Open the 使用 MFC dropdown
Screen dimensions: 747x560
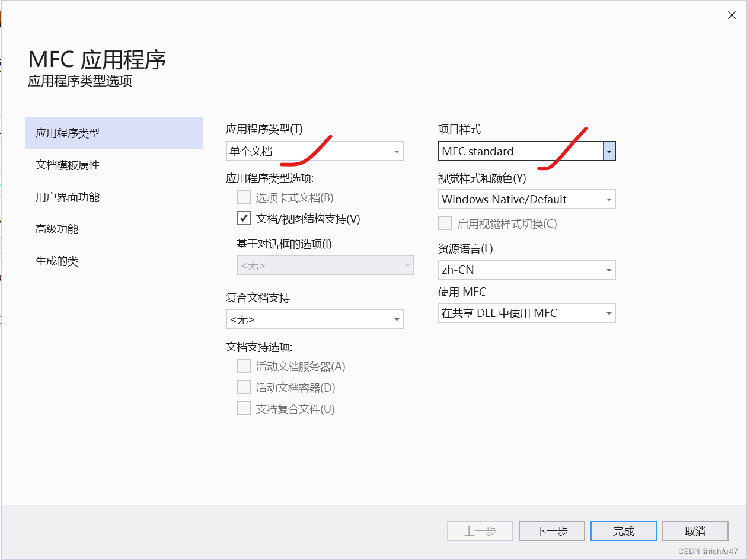[x=527, y=313]
